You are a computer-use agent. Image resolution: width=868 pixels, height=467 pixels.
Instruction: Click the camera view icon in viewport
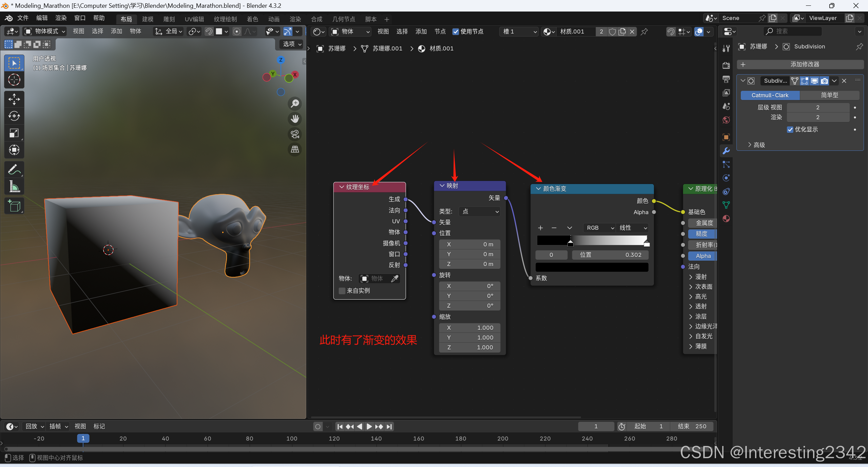pos(295,134)
